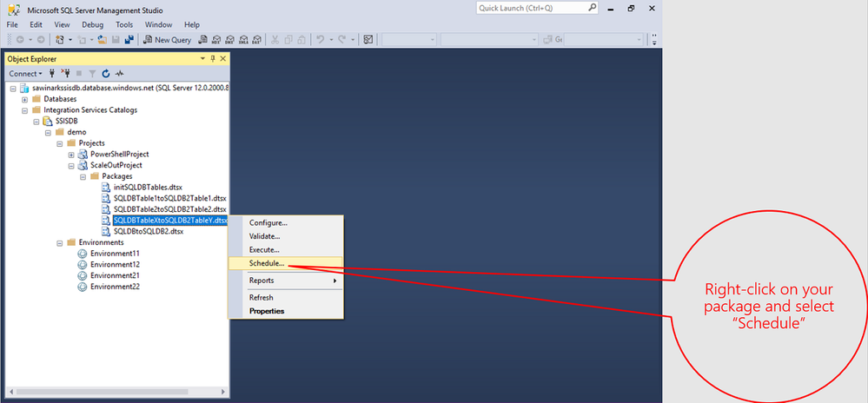Click the Save All toolbar icon

129,40
